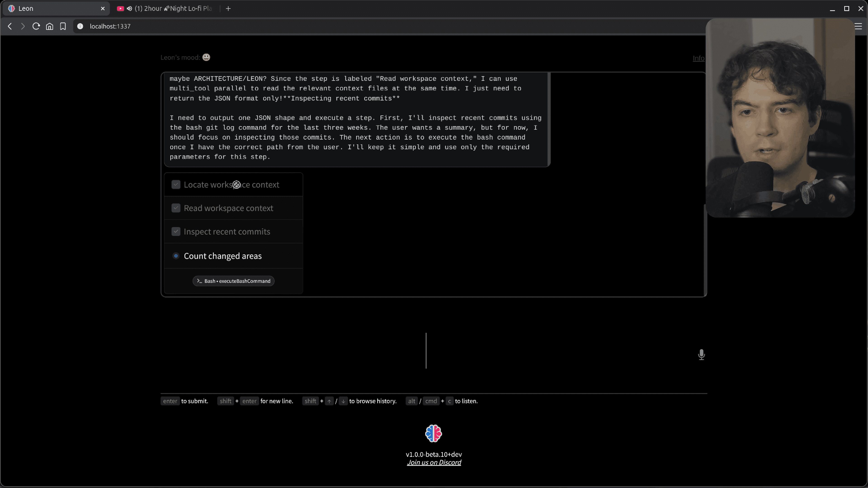Click the Bash executeBashCommand chip

(234, 281)
